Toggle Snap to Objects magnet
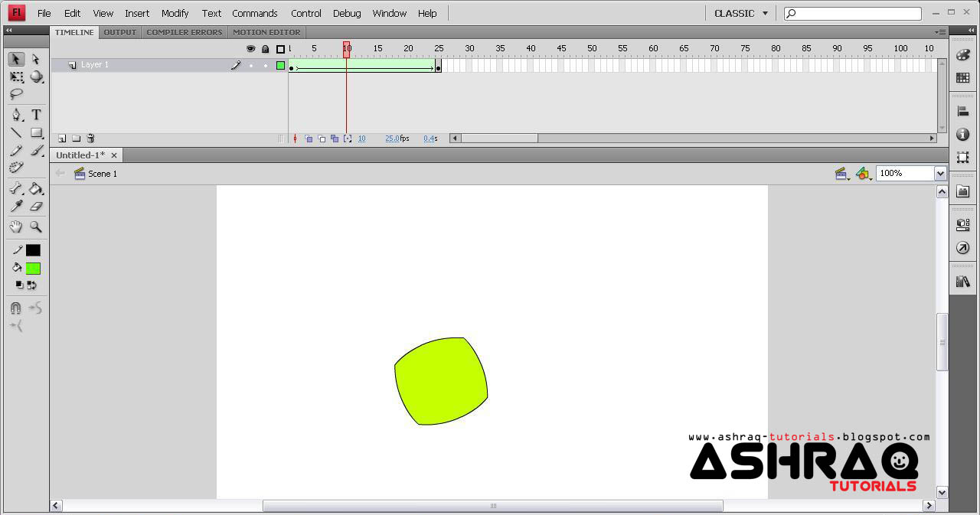 pos(15,308)
